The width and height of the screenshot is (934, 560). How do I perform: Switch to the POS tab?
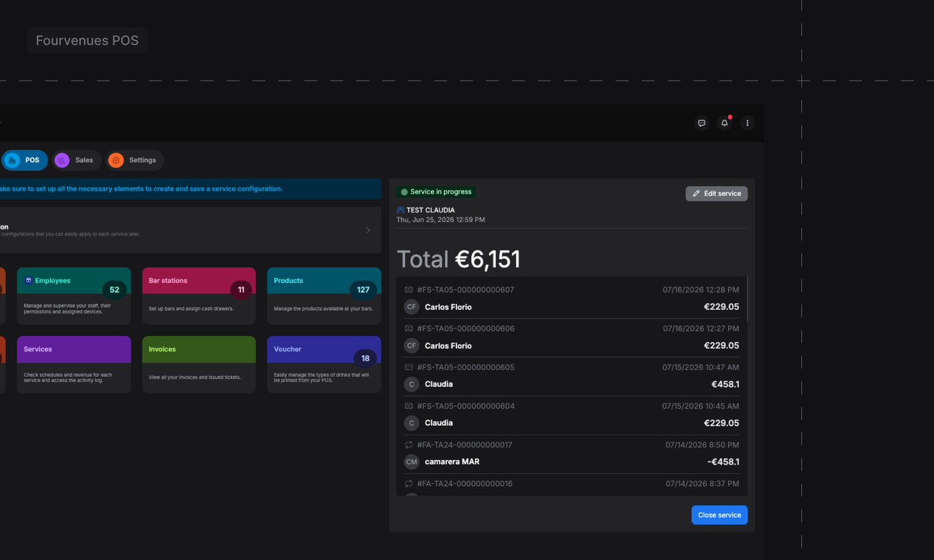25,160
